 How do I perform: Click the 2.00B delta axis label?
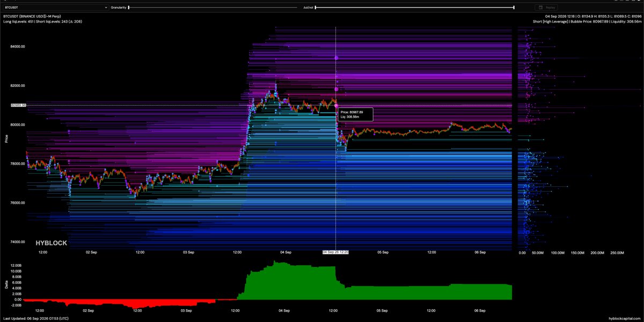tap(16, 294)
